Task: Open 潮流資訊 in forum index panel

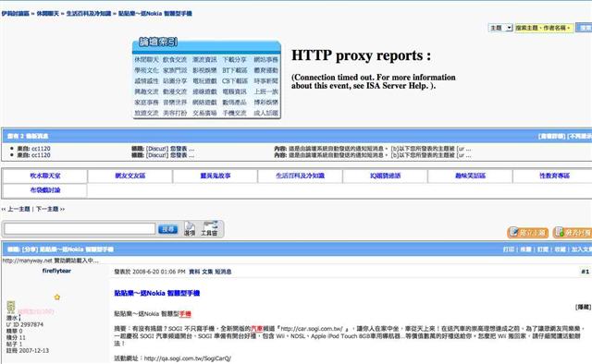Action: (204, 60)
